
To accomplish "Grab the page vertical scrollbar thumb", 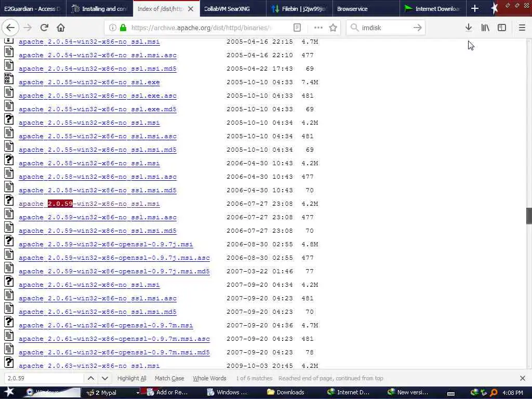I will coord(529,216).
